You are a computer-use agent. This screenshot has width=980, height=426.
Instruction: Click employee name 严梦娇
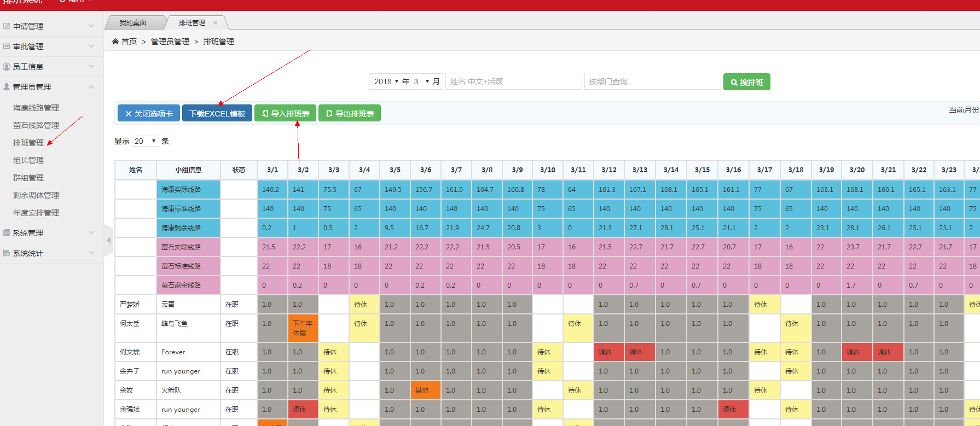(130, 305)
